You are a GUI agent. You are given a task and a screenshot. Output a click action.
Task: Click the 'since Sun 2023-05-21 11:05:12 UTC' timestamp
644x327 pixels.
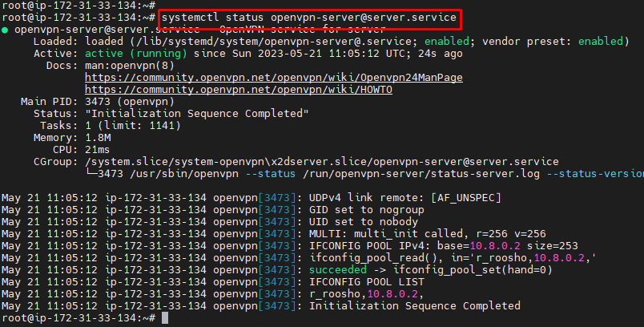pos(299,54)
